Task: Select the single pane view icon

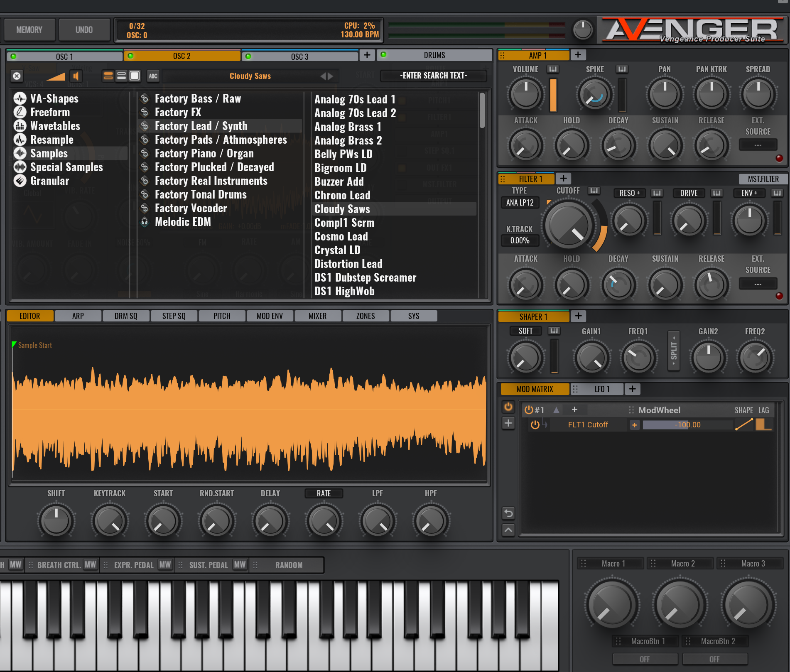Action: [x=135, y=76]
